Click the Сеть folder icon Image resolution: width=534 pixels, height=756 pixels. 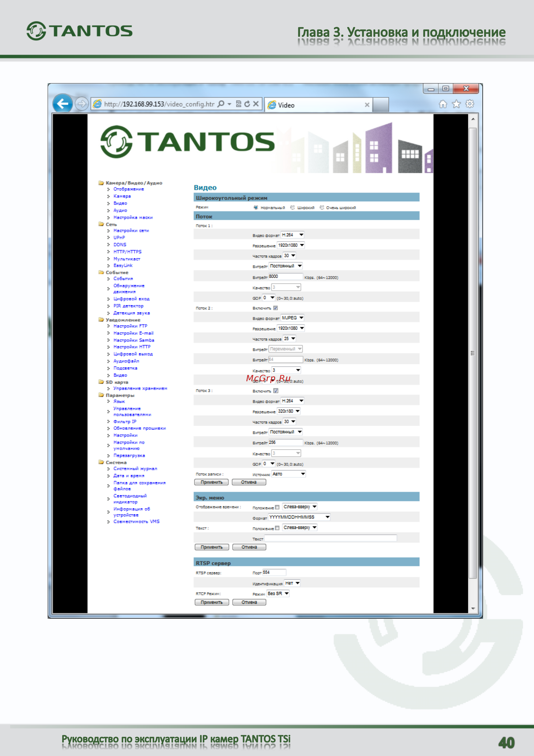point(101,224)
